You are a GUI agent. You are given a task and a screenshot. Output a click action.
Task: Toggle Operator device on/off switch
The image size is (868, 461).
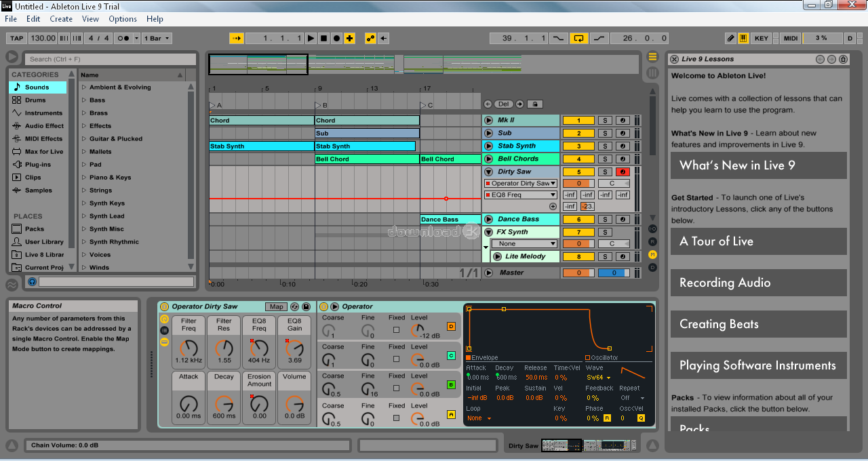point(323,307)
